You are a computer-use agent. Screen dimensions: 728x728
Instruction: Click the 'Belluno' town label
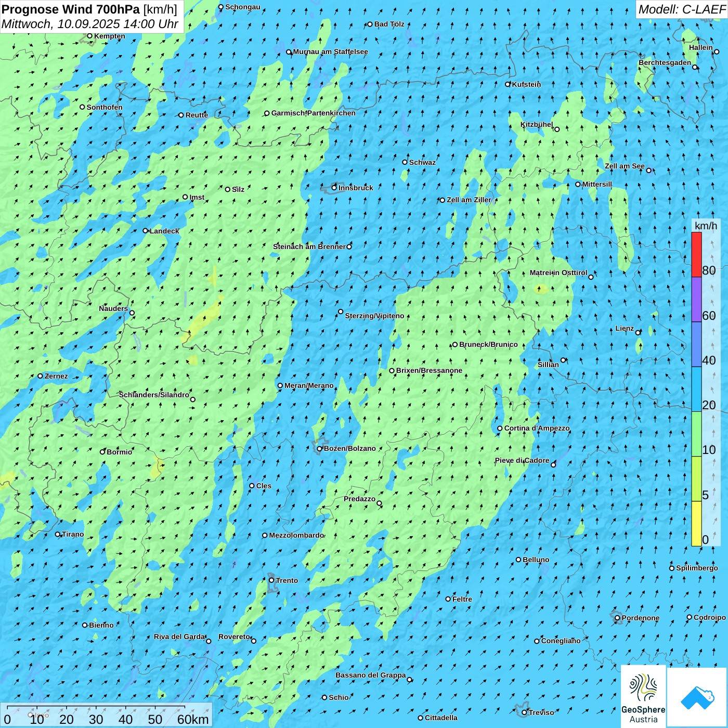click(x=536, y=560)
